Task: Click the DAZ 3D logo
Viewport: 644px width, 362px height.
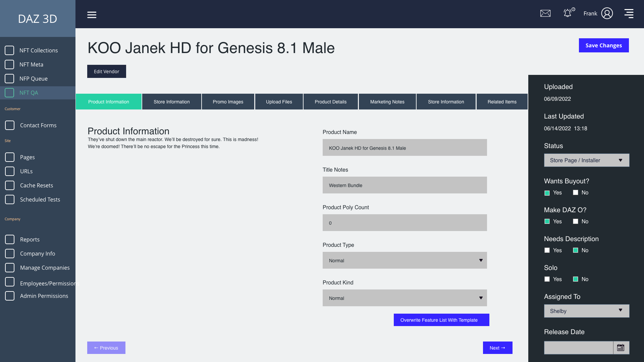Action: click(x=38, y=19)
